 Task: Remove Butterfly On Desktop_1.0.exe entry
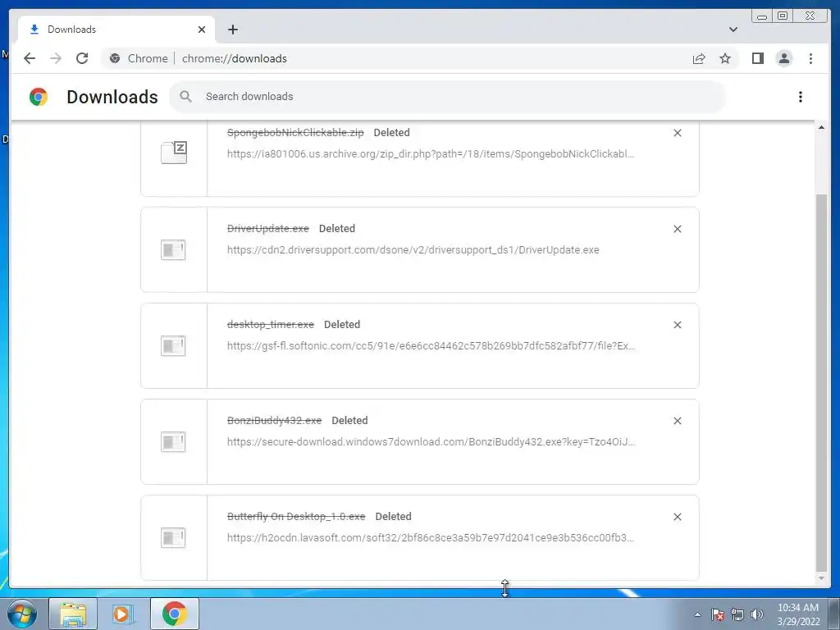point(677,517)
